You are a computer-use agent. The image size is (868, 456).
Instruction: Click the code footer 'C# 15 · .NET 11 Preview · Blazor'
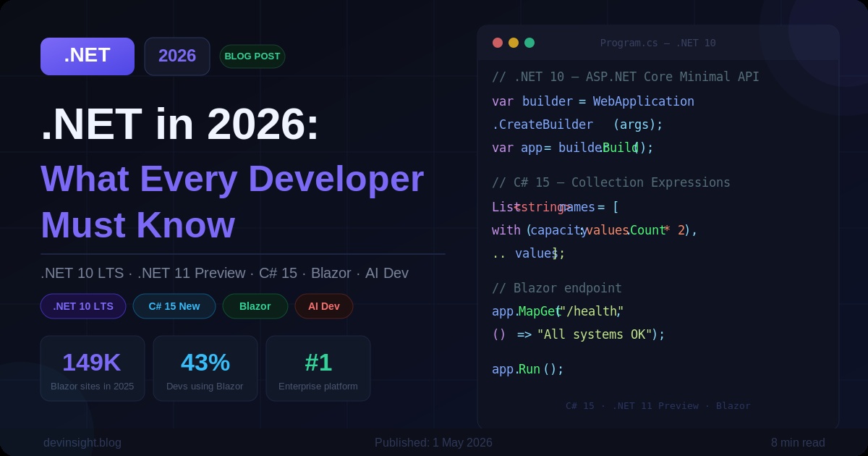tap(658, 406)
